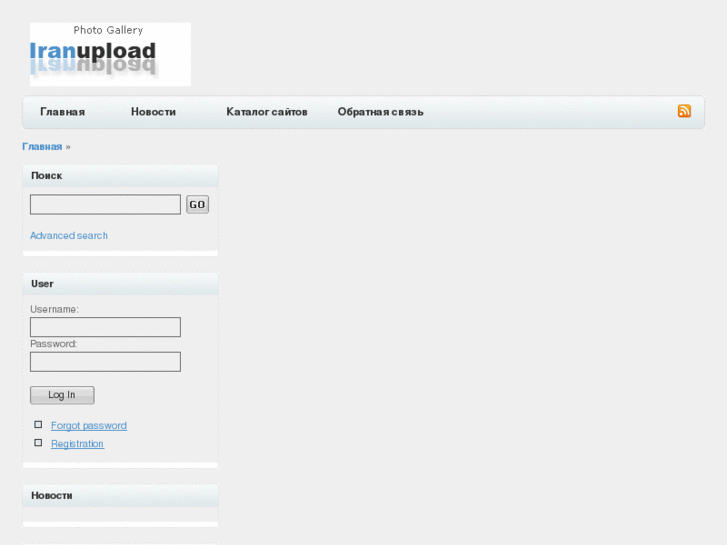Click the Log In button
This screenshot has height=545, width=727.
[62, 395]
